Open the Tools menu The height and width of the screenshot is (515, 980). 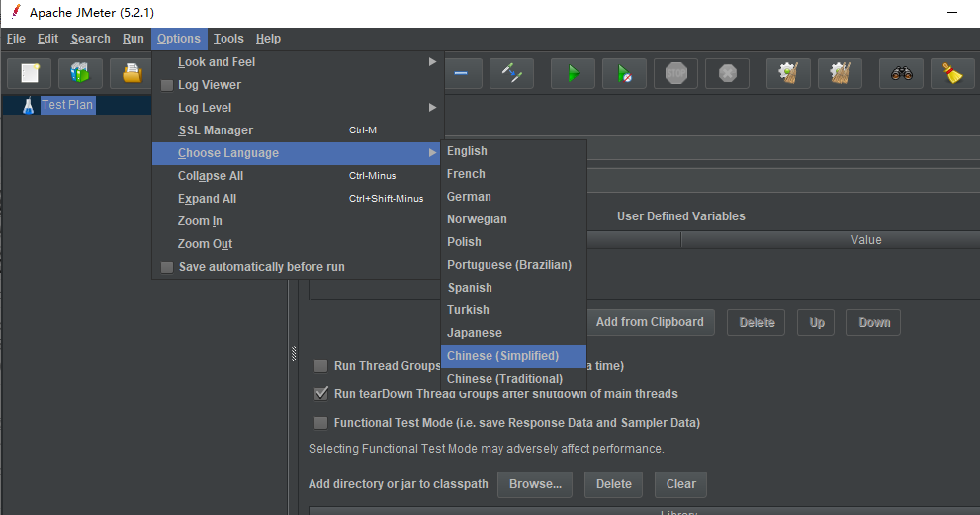(x=228, y=39)
